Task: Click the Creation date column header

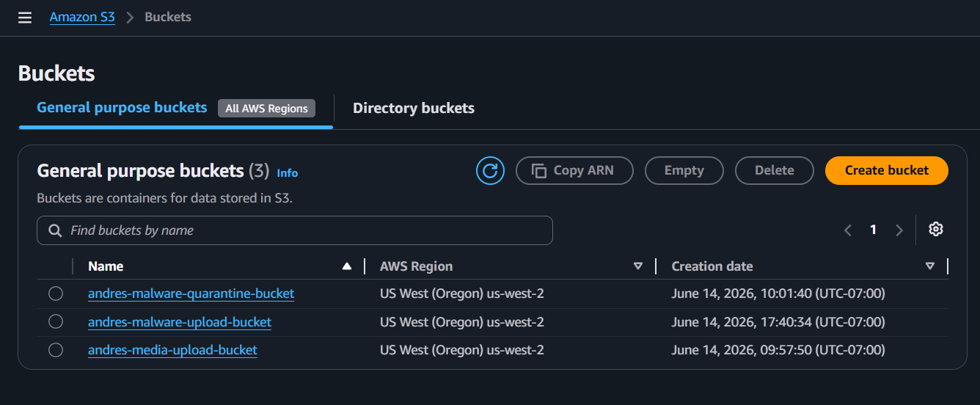Action: [x=712, y=266]
